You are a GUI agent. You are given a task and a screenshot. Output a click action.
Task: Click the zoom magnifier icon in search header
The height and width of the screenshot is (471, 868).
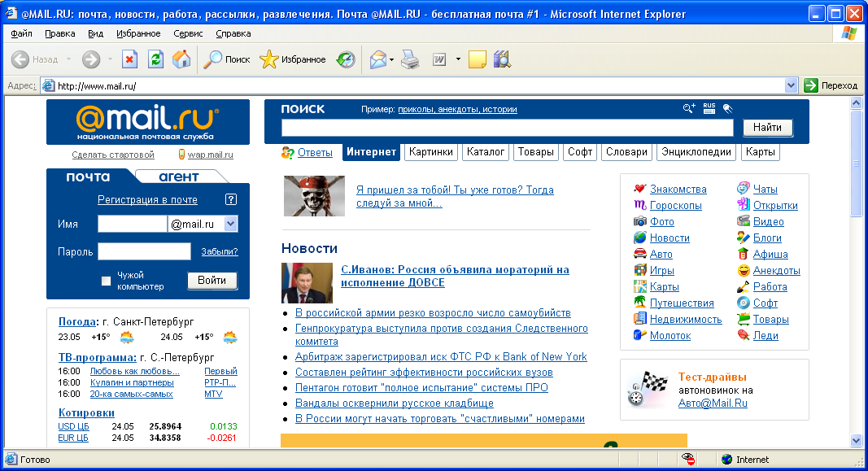pos(689,108)
